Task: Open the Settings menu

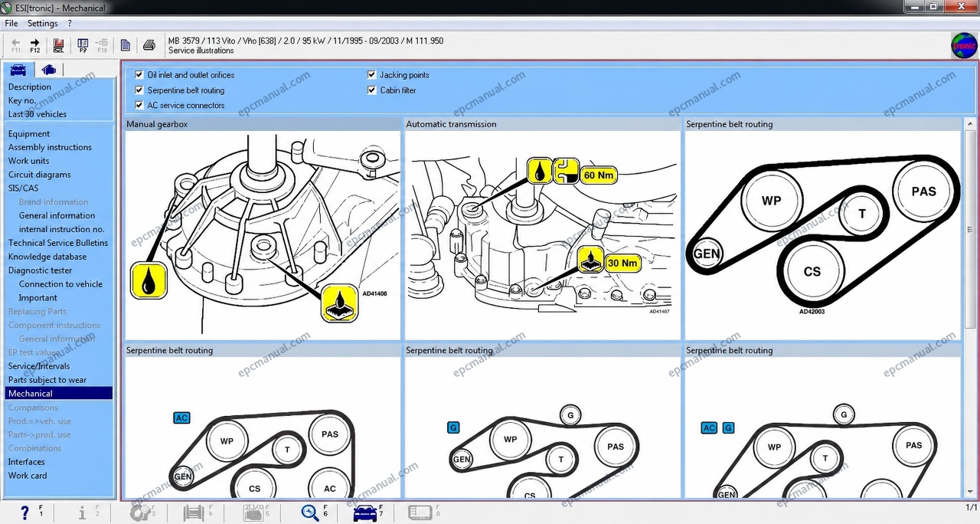Action: (43, 24)
